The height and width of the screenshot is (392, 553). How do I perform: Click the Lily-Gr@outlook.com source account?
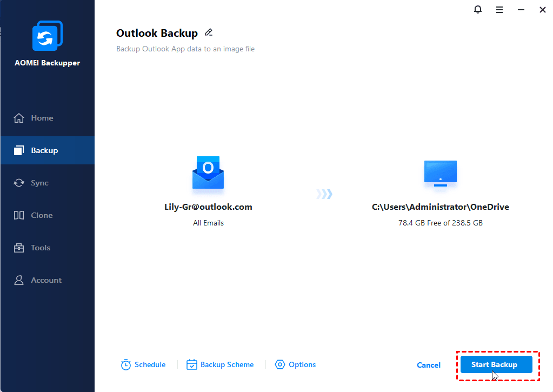208,207
